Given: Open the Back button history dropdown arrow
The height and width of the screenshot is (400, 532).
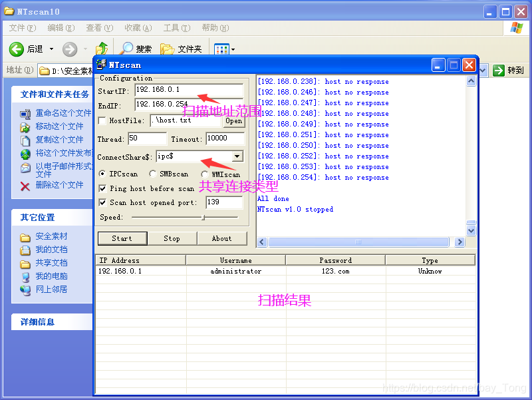Looking at the screenshot, I should [52, 49].
